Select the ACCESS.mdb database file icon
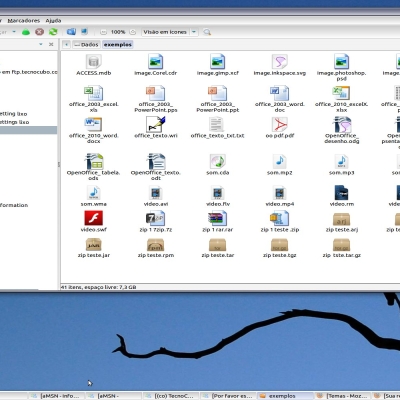This screenshot has height=400, width=400. coord(94,62)
